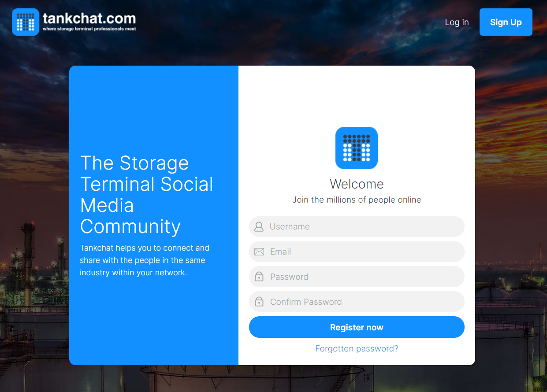This screenshot has height=392, width=547.
Task: Click the Sign Up button
Action: point(506,22)
